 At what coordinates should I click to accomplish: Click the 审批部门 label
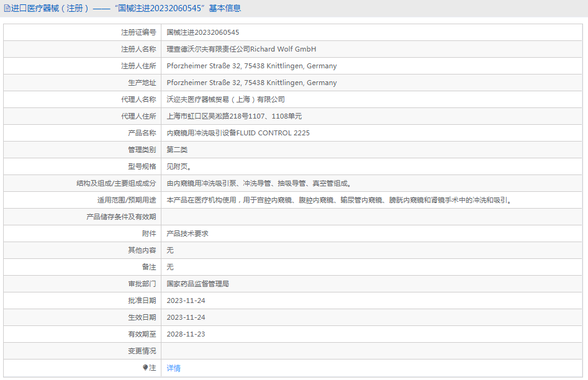click(142, 284)
